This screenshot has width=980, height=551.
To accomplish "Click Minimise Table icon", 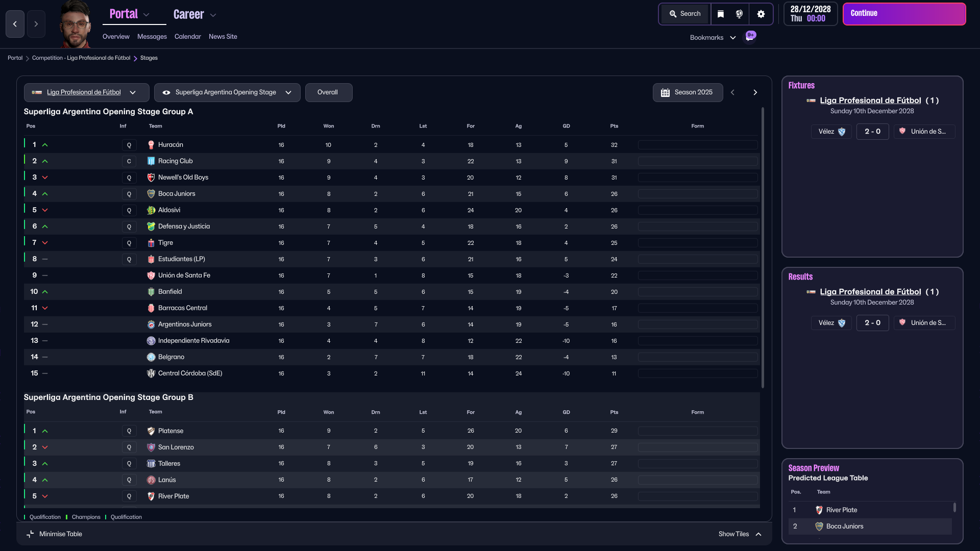I will tap(30, 534).
